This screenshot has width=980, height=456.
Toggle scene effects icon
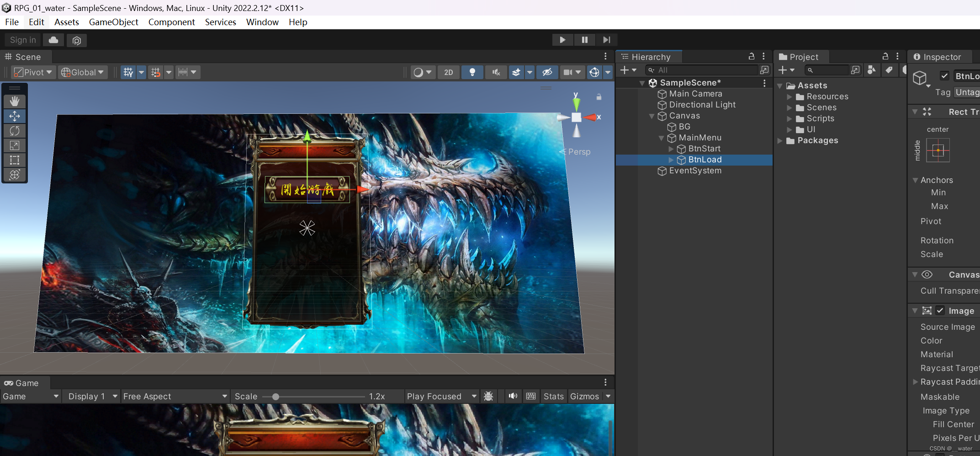[x=516, y=72]
